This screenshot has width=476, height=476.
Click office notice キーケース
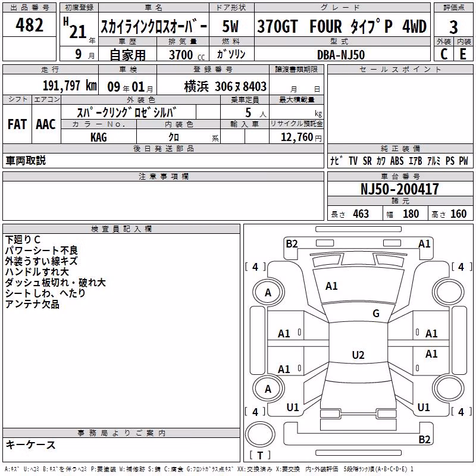tap(31, 445)
